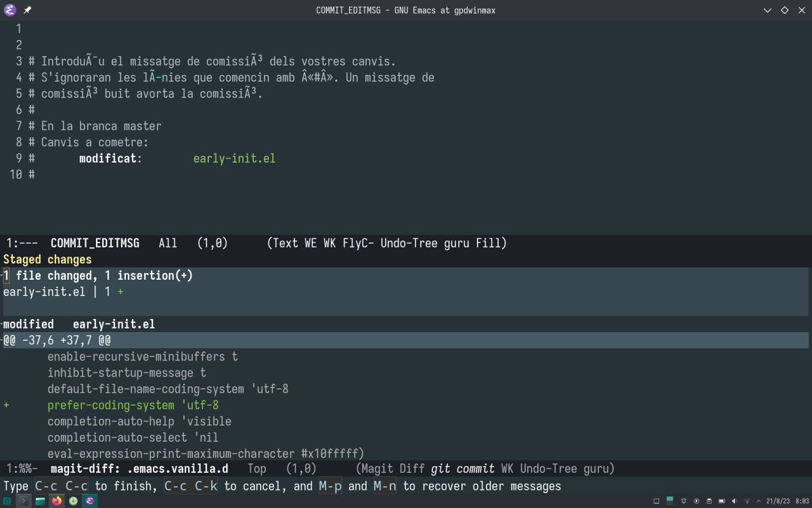Open the green download app in taskbar

(73, 501)
